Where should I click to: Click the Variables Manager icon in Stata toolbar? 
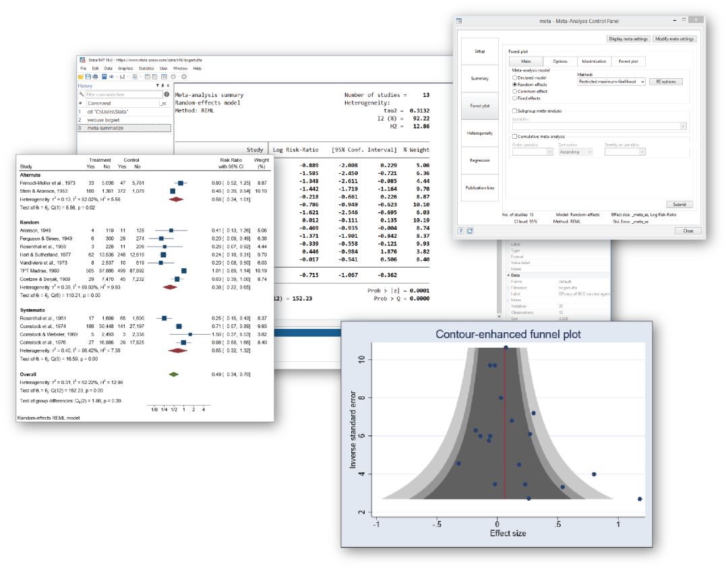[164, 77]
